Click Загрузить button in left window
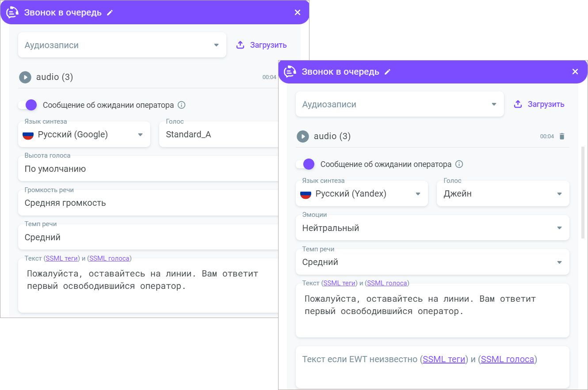 coord(261,45)
